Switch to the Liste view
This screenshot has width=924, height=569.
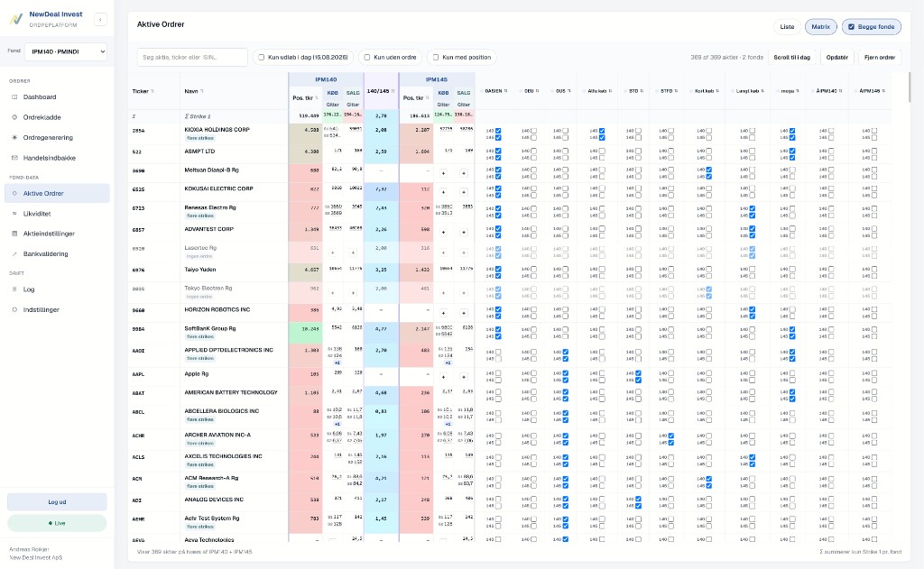pyautogui.click(x=787, y=26)
